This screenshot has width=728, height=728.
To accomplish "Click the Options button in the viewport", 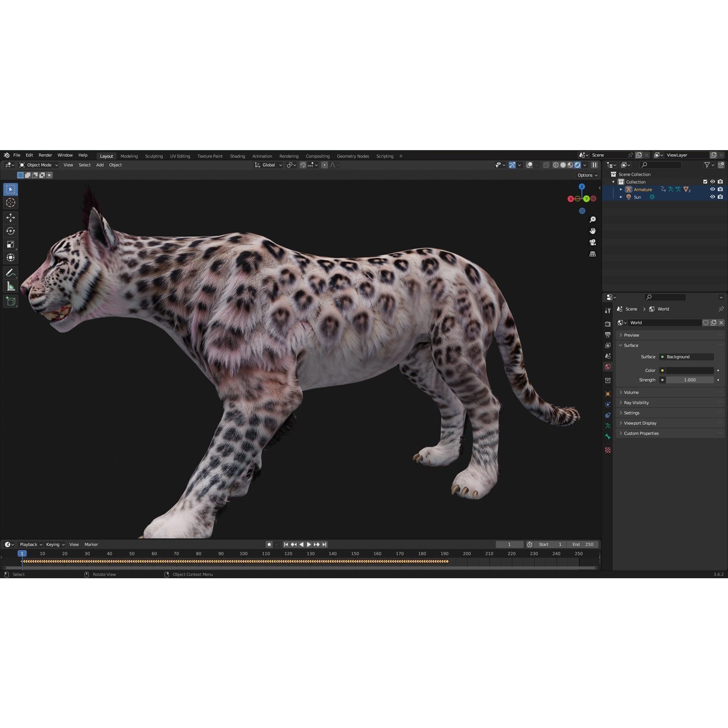I will click(x=587, y=175).
